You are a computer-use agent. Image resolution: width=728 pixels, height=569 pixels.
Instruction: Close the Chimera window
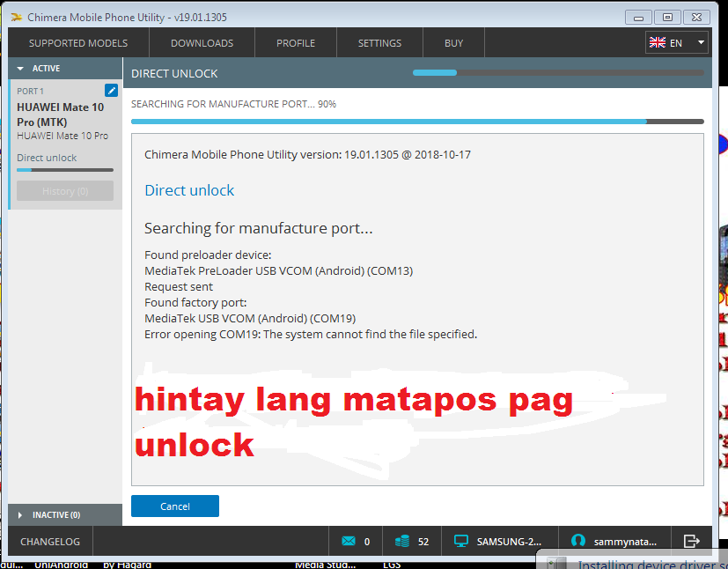tap(696, 18)
